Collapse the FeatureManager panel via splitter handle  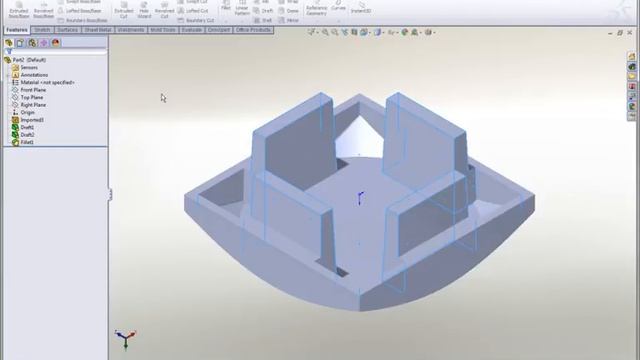pyautogui.click(x=110, y=194)
